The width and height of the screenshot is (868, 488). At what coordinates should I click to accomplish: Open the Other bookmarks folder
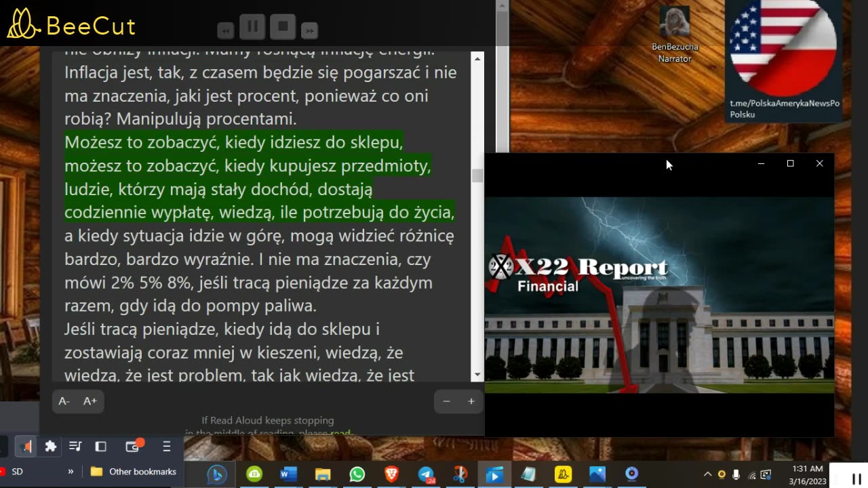[x=134, y=471]
